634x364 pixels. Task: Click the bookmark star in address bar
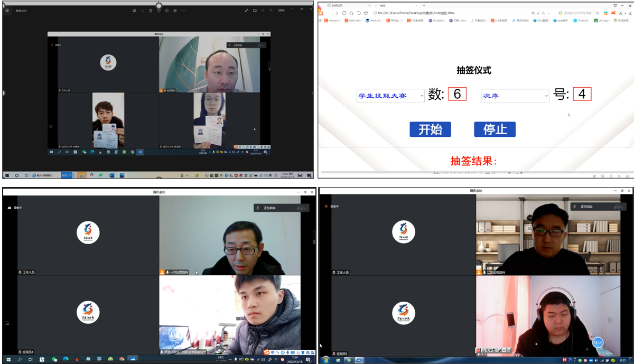[x=366, y=13]
